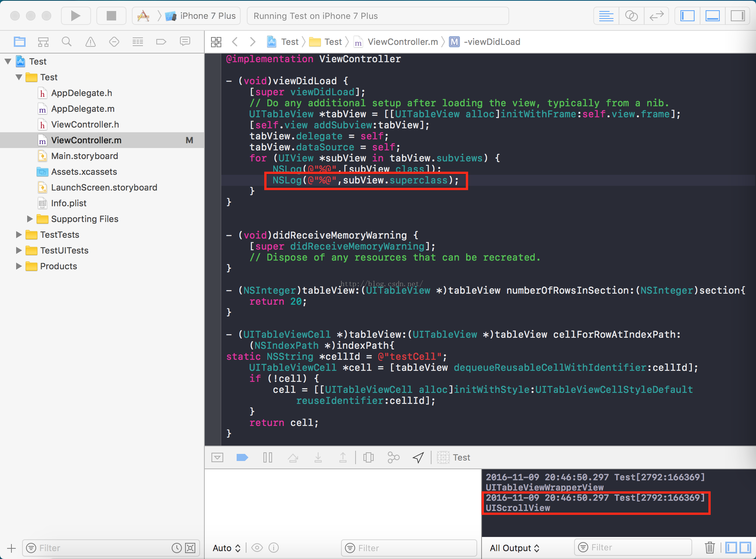Open the Auto variables scope dropdown
Screen dimensions: 756x559
coord(226,548)
